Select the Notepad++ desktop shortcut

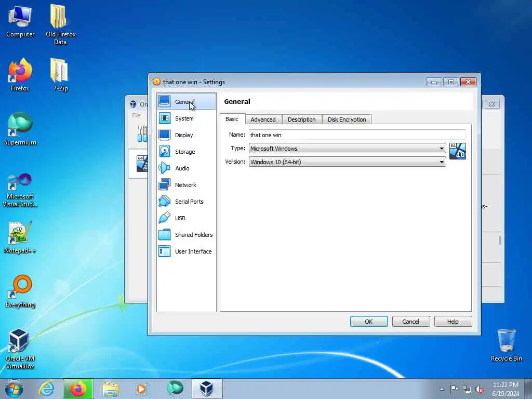coord(20,237)
